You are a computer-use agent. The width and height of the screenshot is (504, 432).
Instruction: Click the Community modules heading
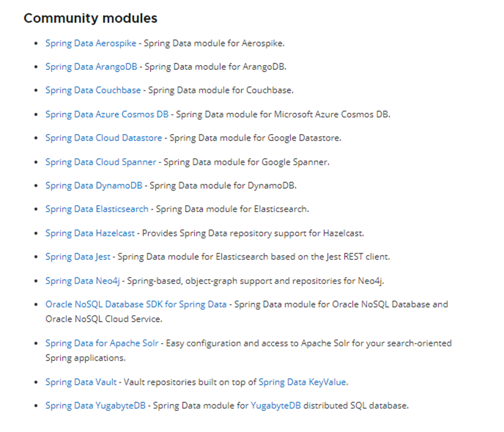(x=90, y=18)
